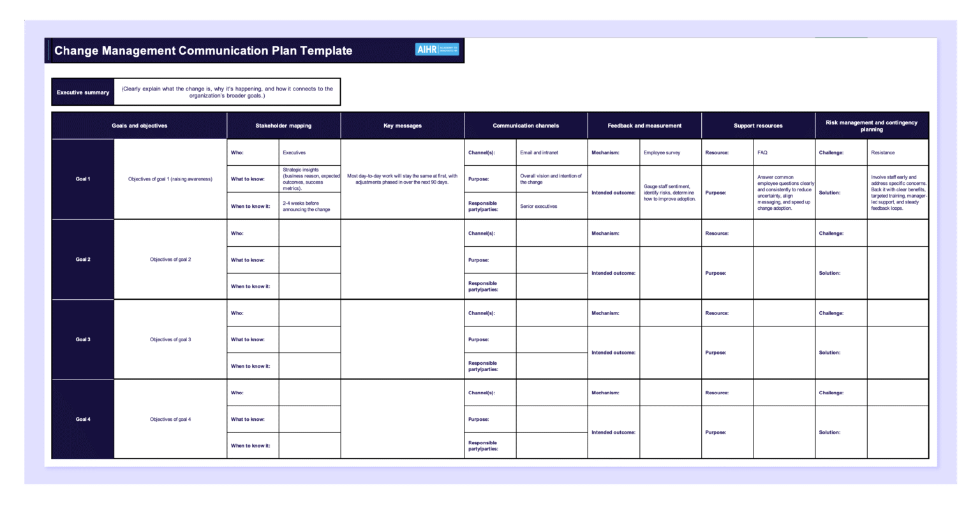The image size is (980, 507).
Task: Click the Goal 1 key messages text cell
Action: point(403,179)
